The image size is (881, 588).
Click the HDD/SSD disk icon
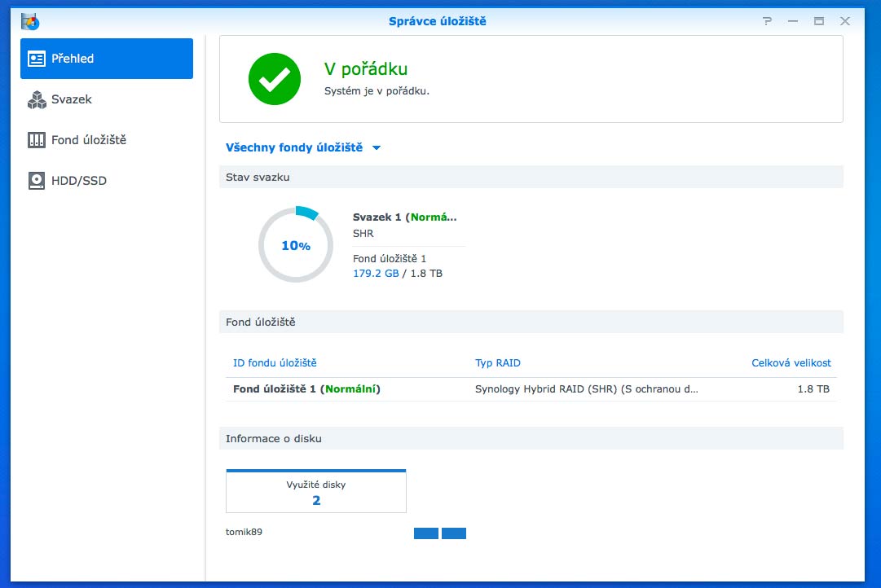point(37,181)
